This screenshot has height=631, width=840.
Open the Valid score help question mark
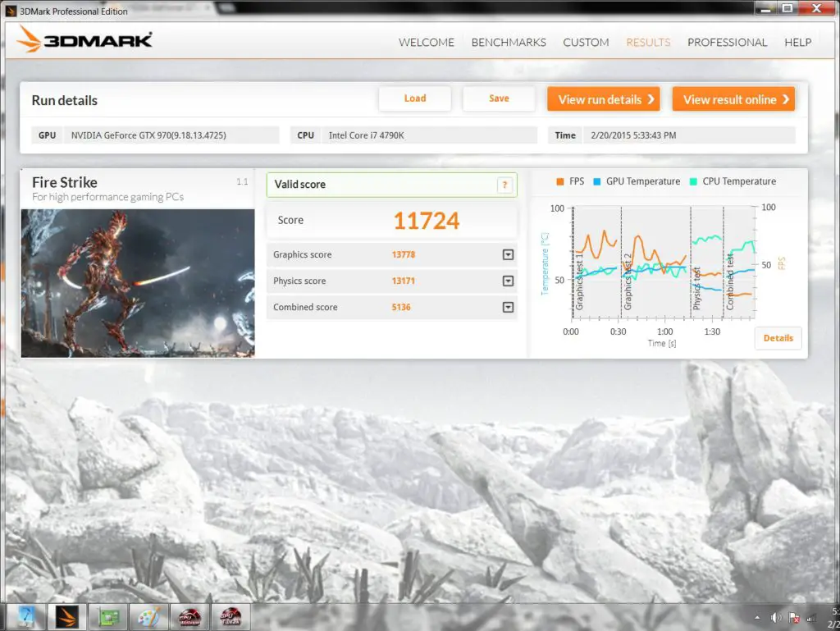(504, 185)
